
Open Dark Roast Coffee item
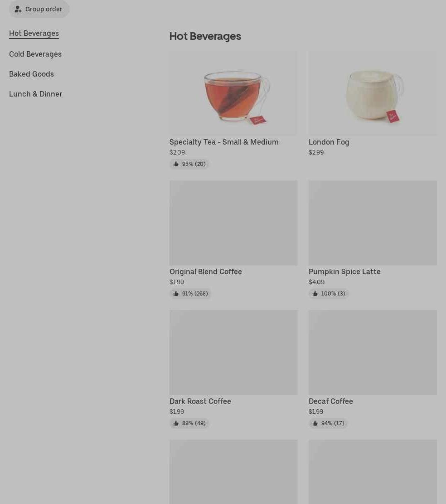click(200, 401)
